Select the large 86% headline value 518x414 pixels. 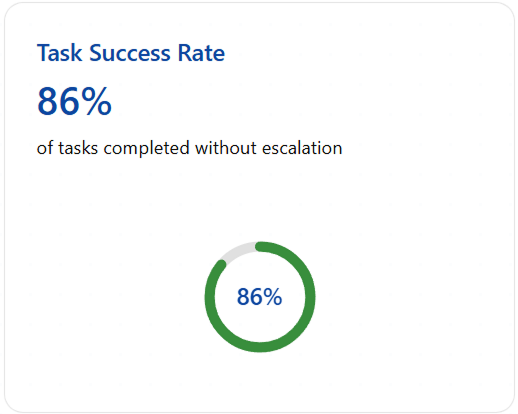point(74,101)
